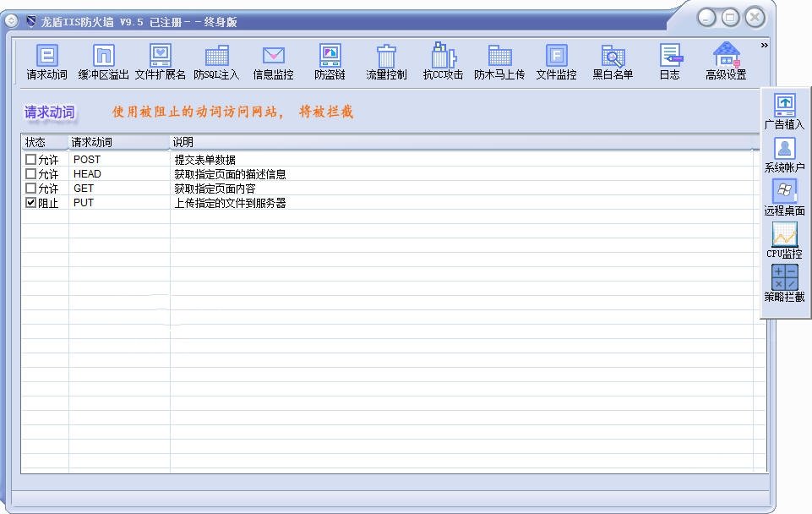Open the 缓冲区溢出 settings
The width and height of the screenshot is (812, 514).
coord(104,62)
